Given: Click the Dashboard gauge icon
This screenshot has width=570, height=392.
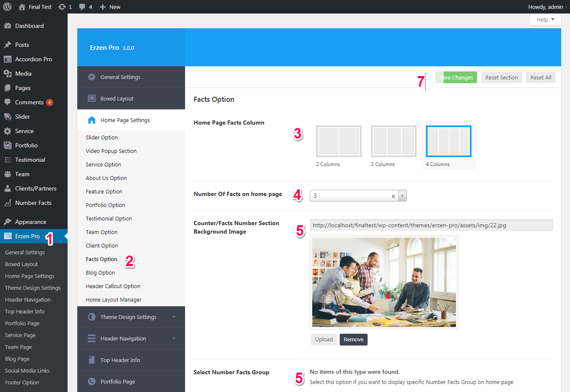Looking at the screenshot, I should click(8, 26).
